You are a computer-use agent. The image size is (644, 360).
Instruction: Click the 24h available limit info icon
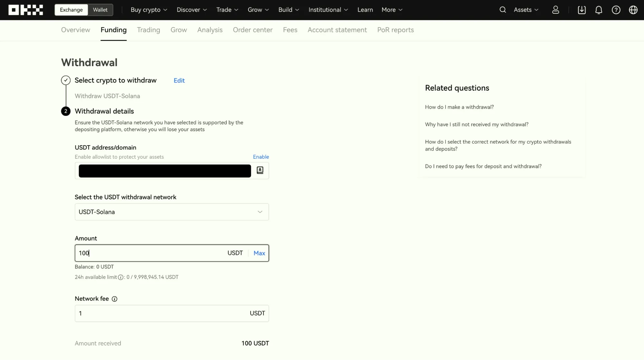120,277
